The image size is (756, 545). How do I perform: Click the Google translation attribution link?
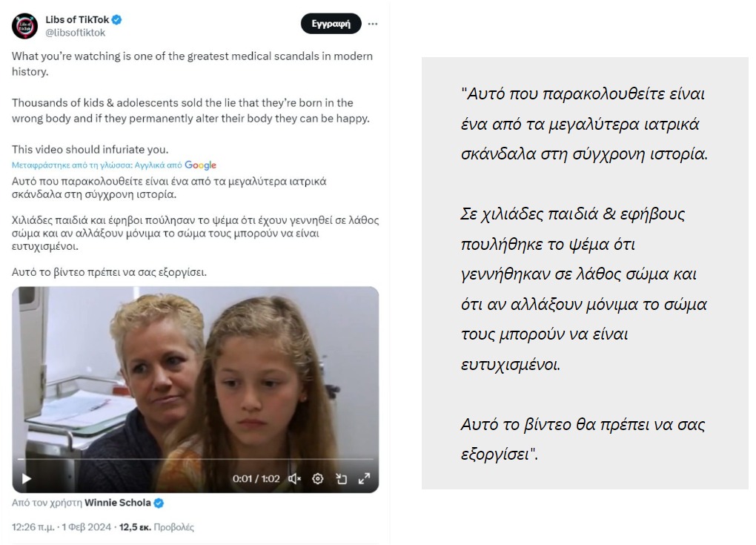pyautogui.click(x=200, y=165)
